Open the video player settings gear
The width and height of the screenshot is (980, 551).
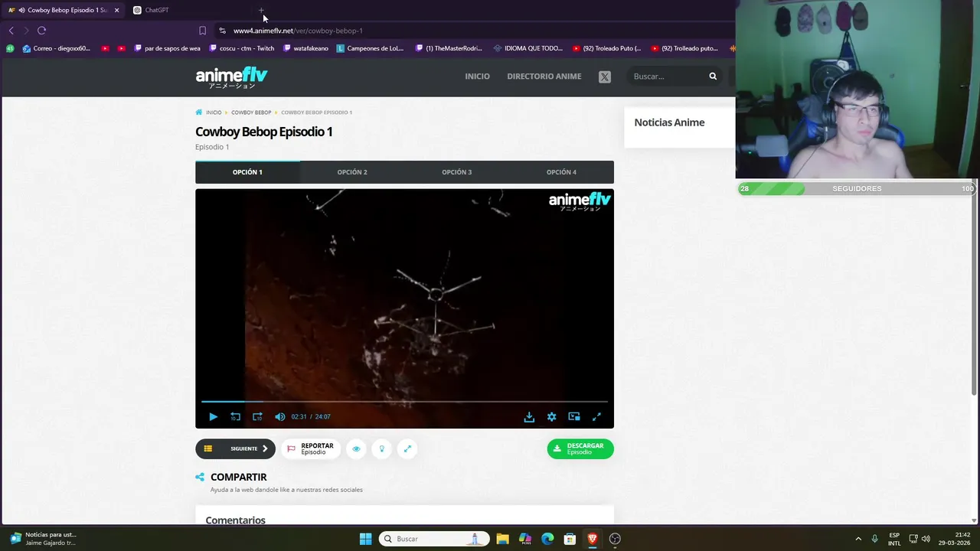551,417
